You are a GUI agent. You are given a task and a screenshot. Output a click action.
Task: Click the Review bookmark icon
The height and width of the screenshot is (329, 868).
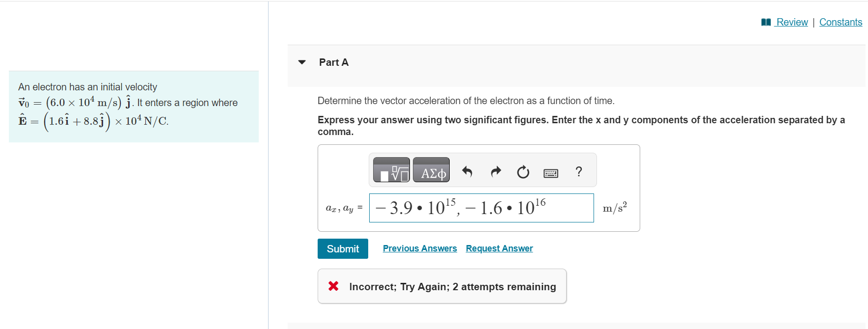pyautogui.click(x=766, y=22)
